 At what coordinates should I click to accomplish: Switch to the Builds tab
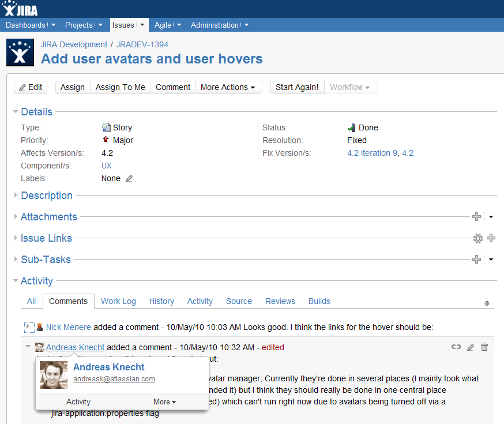click(319, 301)
